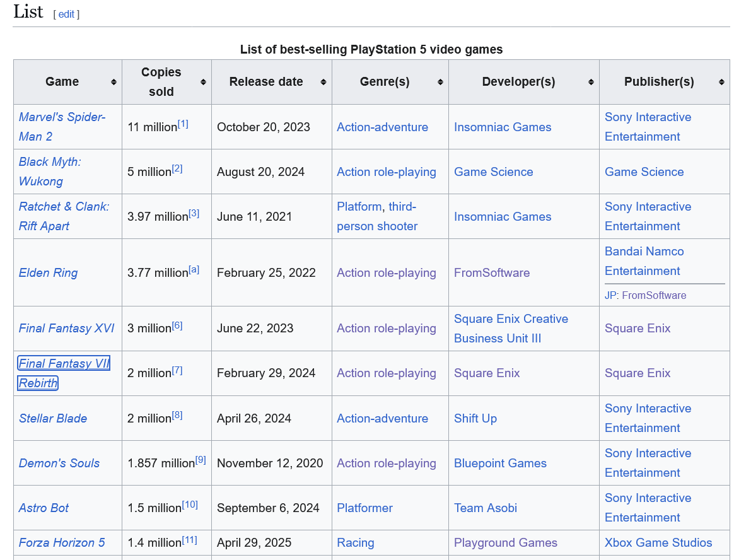Click the Platformer genre link for Astro Bot
Image resolution: width=734 pixels, height=560 pixels.
coord(364,508)
